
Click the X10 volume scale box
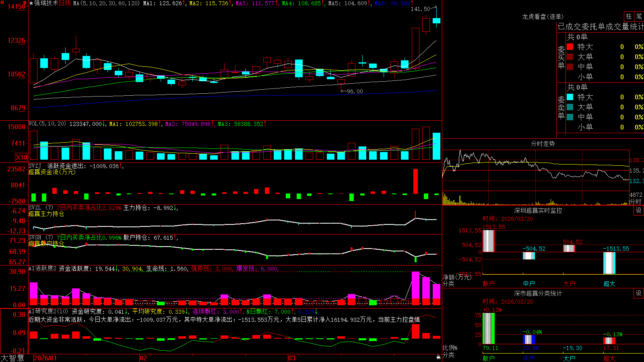pyautogui.click(x=21, y=157)
